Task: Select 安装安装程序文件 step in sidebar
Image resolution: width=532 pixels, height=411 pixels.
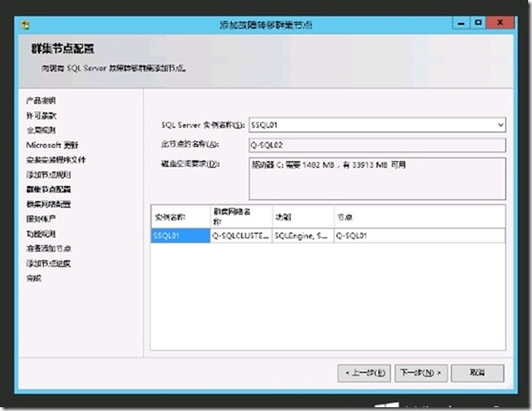Action: 56,159
